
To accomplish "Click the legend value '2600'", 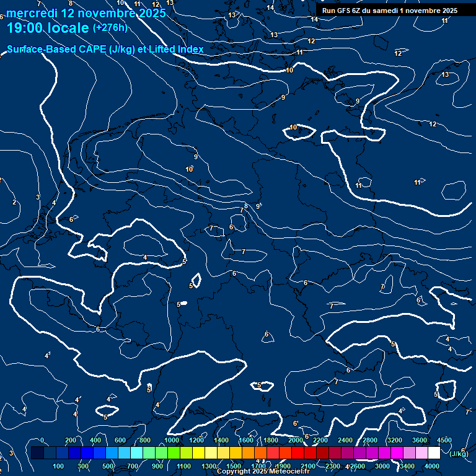I will coord(358,466).
